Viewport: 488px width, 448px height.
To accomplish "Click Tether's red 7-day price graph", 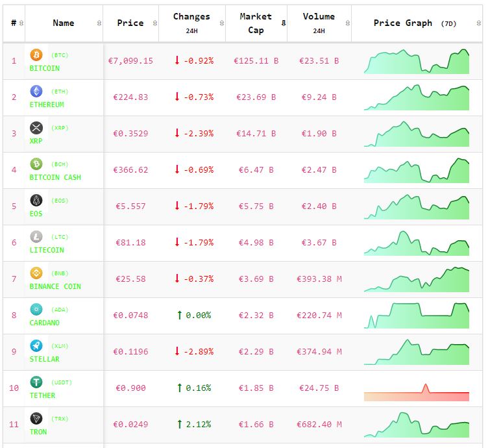I will [x=416, y=392].
